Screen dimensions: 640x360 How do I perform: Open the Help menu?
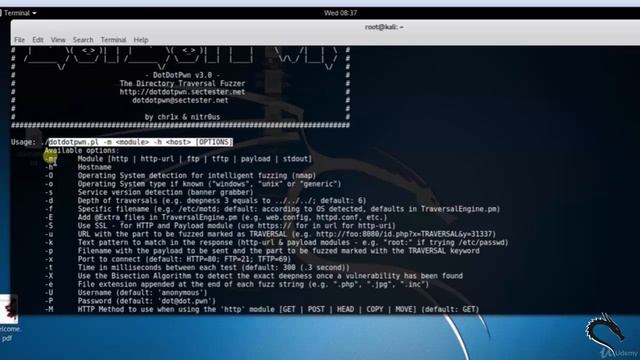point(141,40)
